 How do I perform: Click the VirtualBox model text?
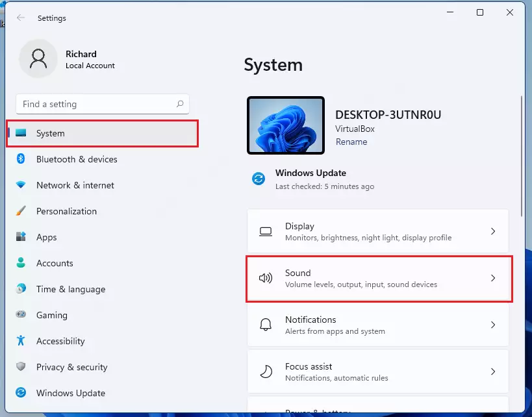pyautogui.click(x=355, y=129)
